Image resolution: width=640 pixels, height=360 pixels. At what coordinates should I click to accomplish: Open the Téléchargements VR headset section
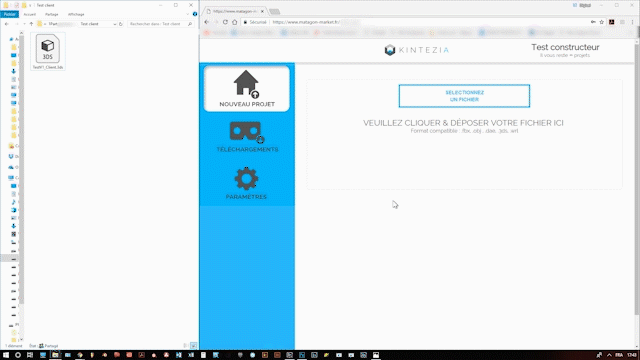point(247,137)
